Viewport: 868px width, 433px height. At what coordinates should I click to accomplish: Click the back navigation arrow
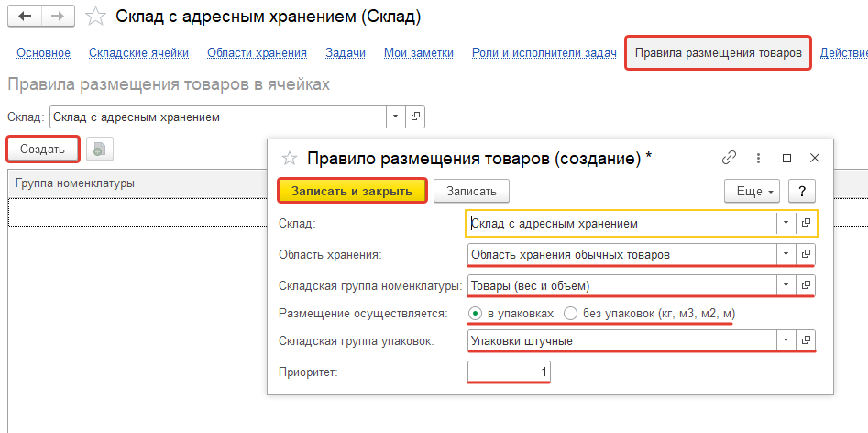[24, 17]
